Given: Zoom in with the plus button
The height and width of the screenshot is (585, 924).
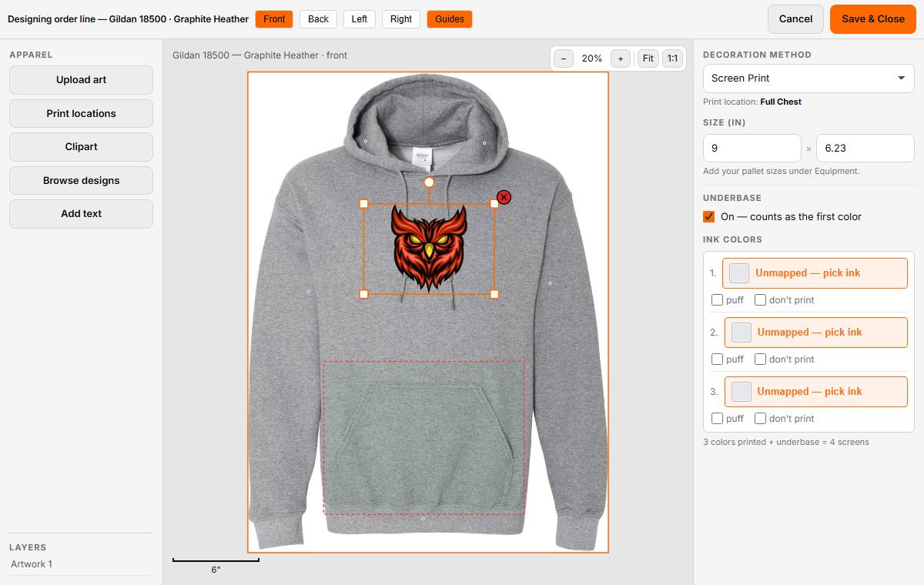Looking at the screenshot, I should 621,58.
